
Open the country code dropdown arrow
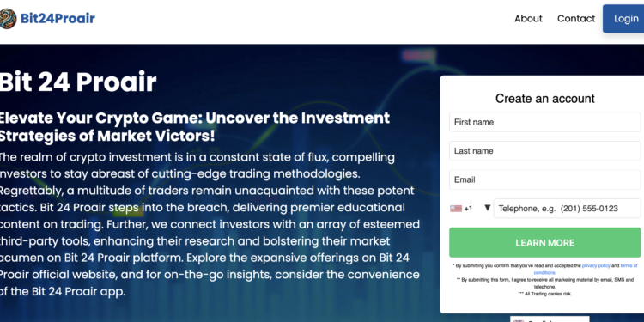(487, 208)
